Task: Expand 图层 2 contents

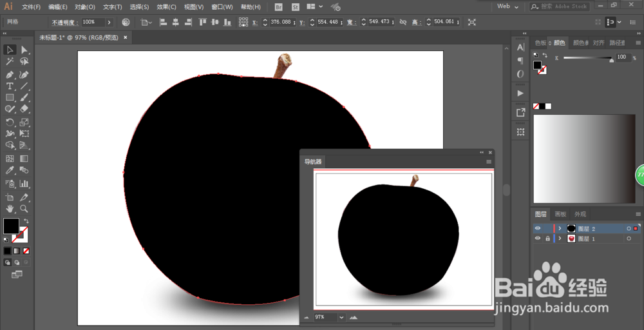Action: [x=560, y=228]
